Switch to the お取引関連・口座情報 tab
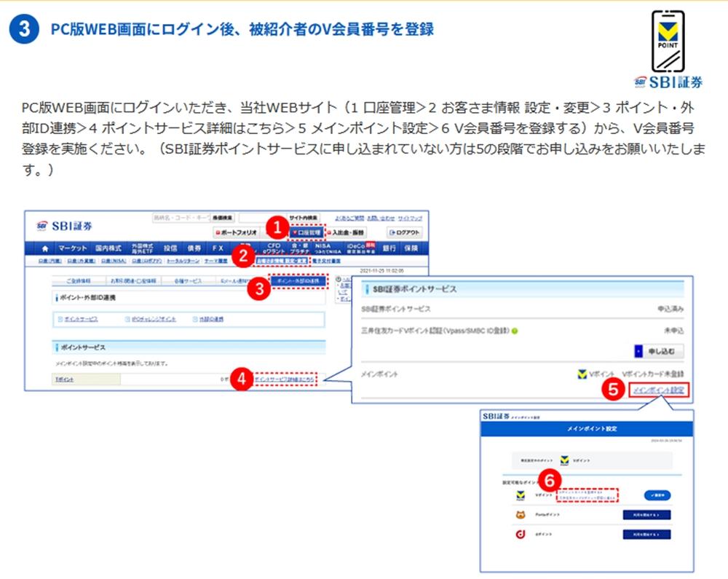Screen dimensions: 728x579 (133, 281)
